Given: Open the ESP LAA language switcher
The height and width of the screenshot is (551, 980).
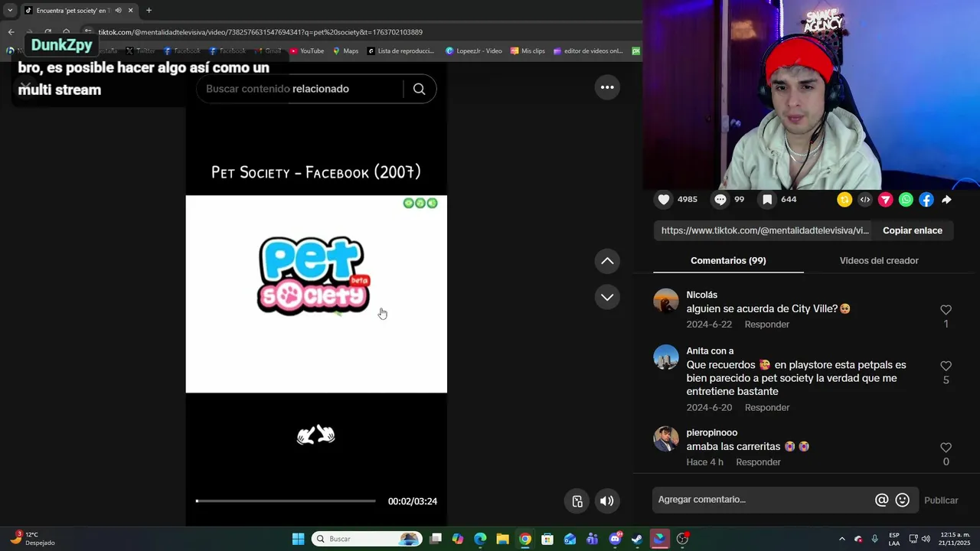Looking at the screenshot, I should 894,539.
